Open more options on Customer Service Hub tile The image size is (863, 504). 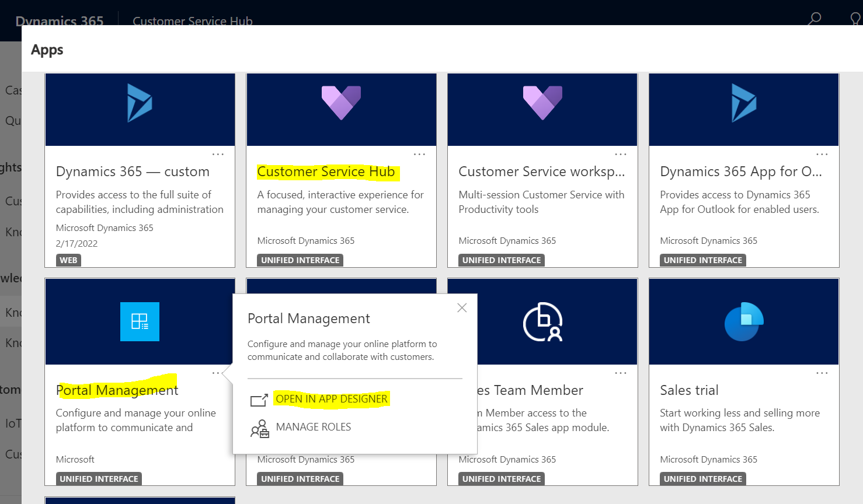[x=419, y=155]
